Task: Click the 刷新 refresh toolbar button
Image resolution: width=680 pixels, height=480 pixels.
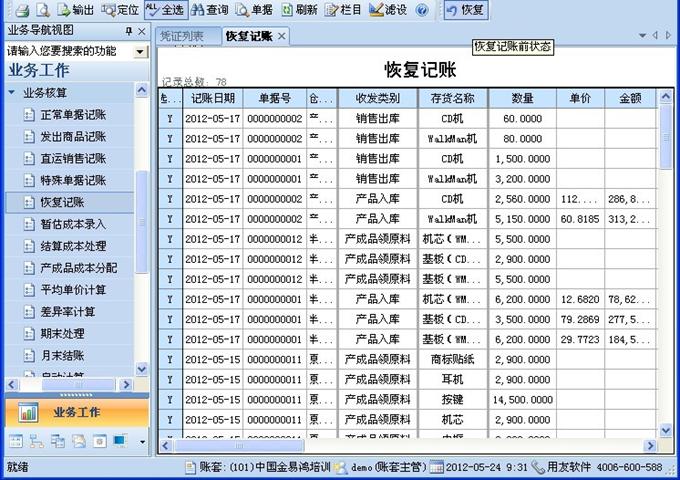Action: click(x=299, y=10)
